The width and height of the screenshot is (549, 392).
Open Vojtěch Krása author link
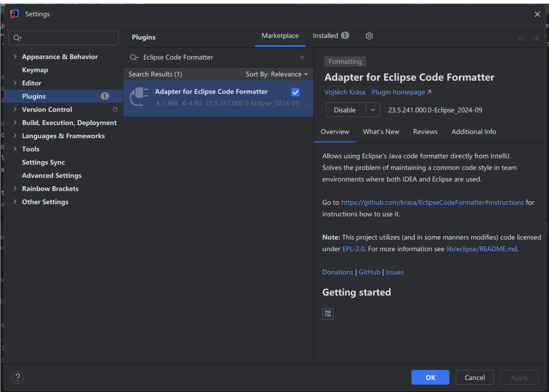click(345, 92)
